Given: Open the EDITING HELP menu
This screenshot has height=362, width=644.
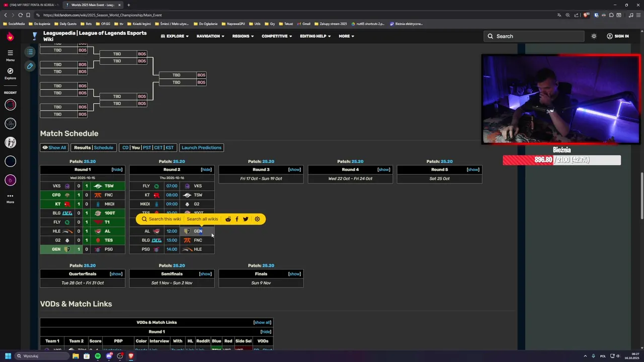Looking at the screenshot, I should (315, 36).
